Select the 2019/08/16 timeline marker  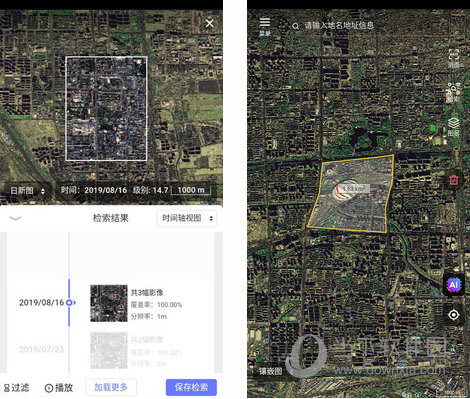tap(69, 303)
